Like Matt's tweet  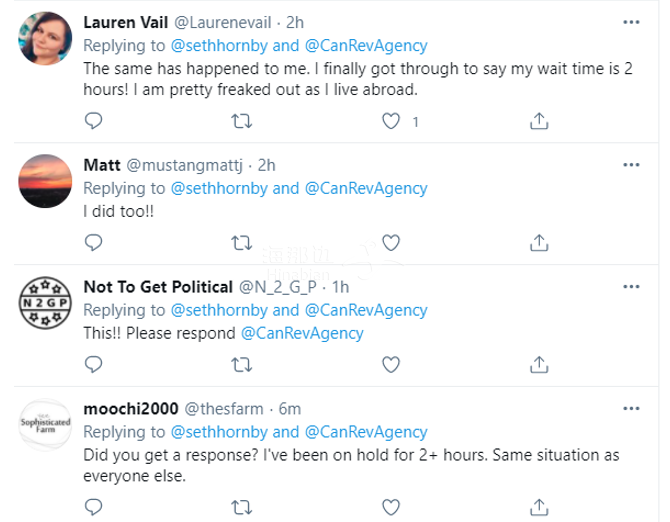(x=392, y=242)
